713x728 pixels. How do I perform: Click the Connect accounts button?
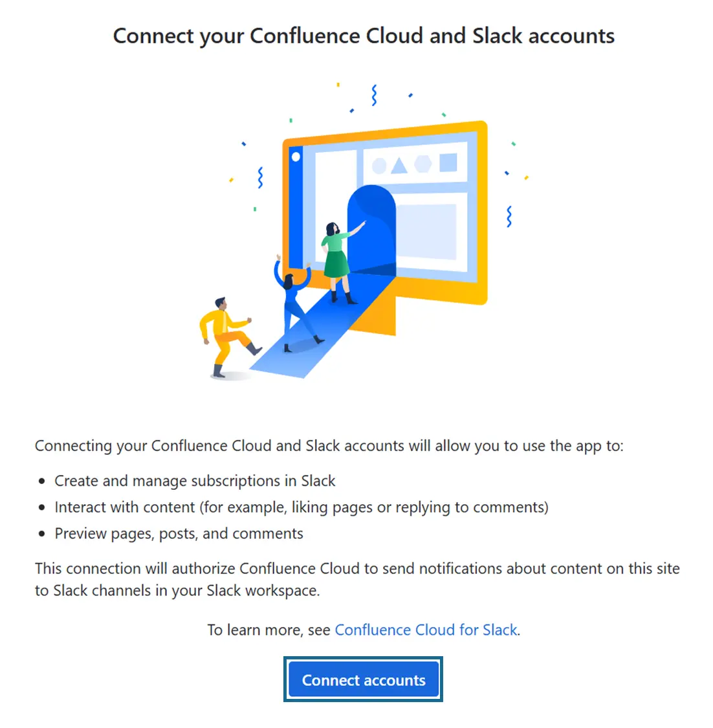click(x=363, y=680)
